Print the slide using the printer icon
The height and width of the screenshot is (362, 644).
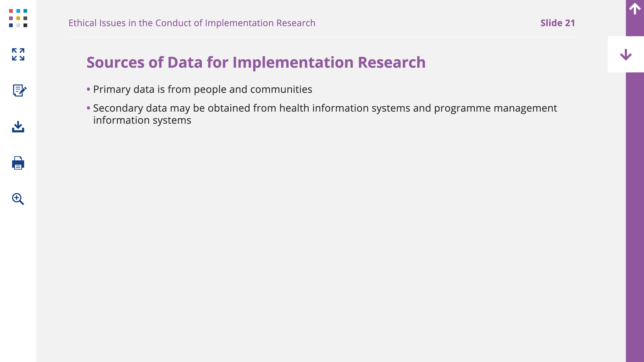coord(18,163)
